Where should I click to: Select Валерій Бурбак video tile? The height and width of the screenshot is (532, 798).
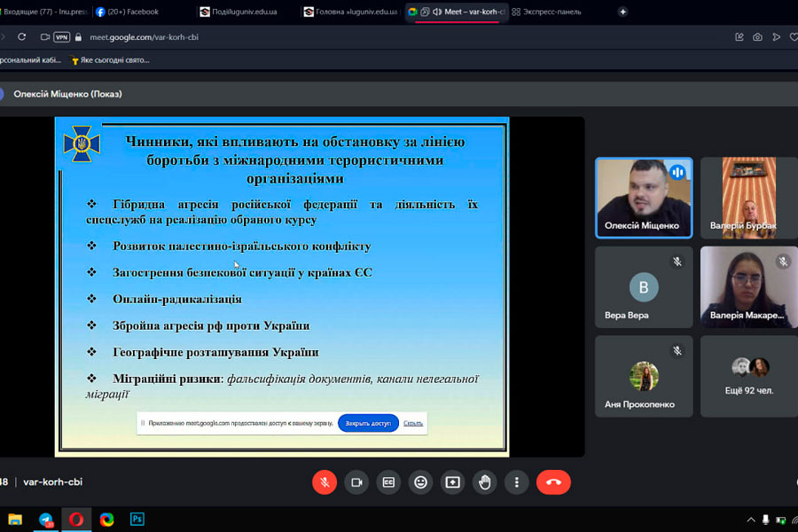click(748, 198)
